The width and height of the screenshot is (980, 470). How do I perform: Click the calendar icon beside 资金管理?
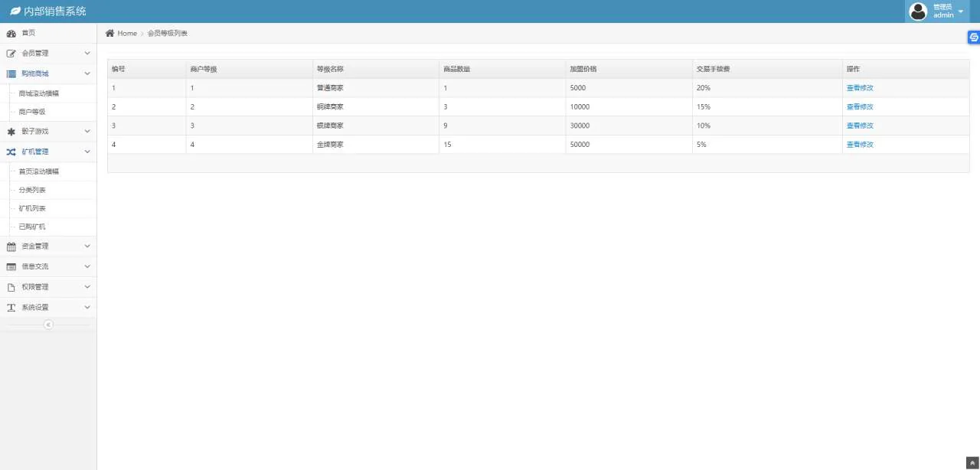coord(11,246)
